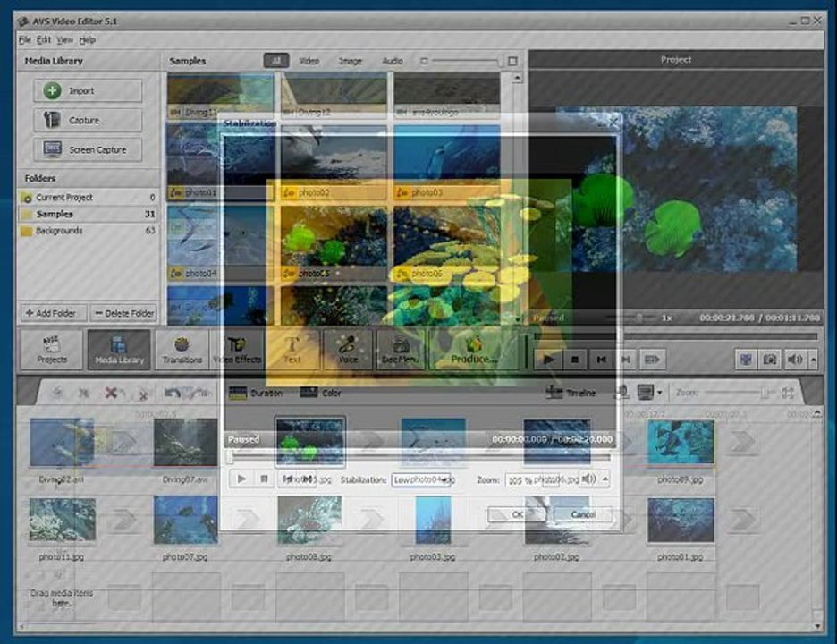Click the red Delete icon on the timeline toolbar
This screenshot has height=644, width=837.
click(x=111, y=393)
